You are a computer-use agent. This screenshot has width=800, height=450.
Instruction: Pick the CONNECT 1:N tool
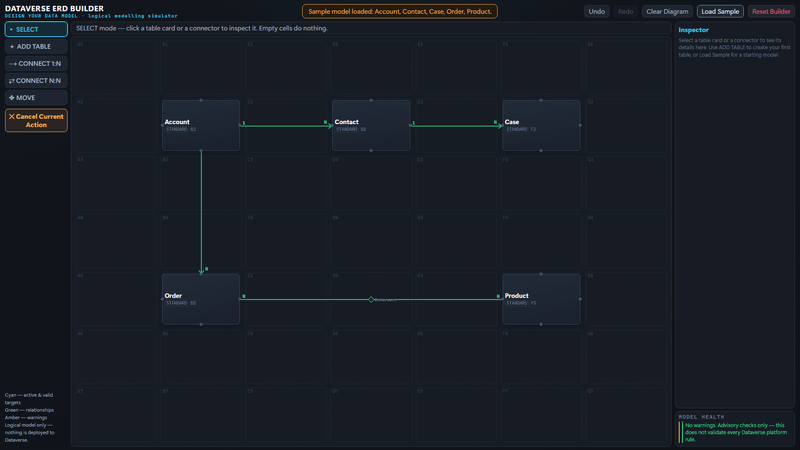coord(36,63)
